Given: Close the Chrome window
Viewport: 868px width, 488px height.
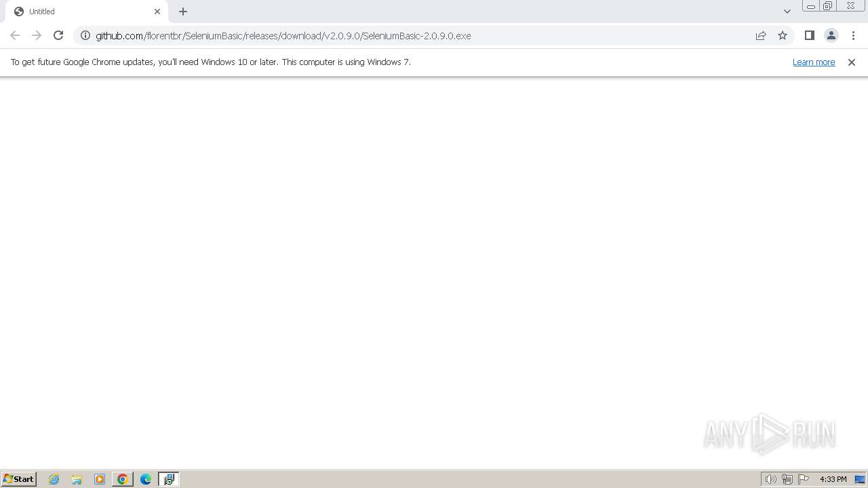Looking at the screenshot, I should pyautogui.click(x=850, y=6).
